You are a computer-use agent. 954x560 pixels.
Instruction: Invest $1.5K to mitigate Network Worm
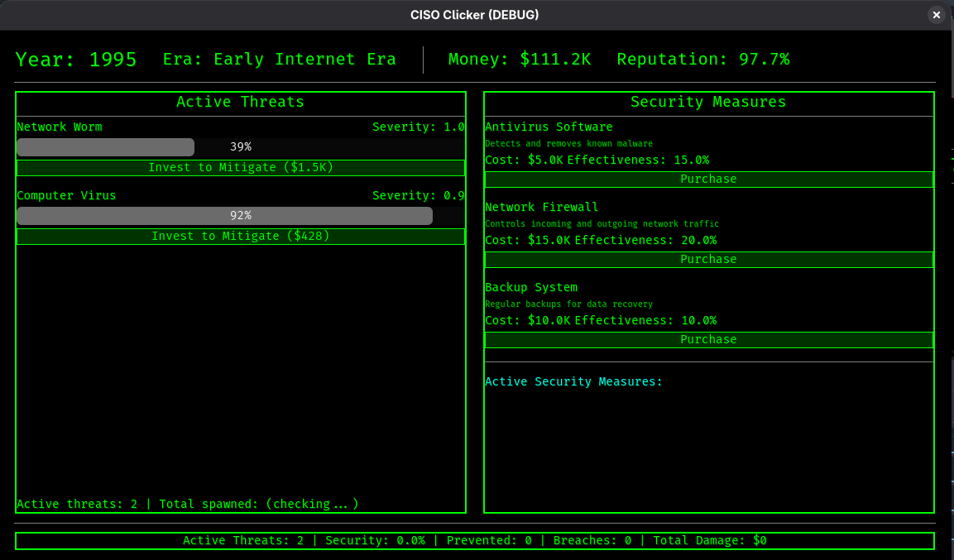pyautogui.click(x=240, y=168)
